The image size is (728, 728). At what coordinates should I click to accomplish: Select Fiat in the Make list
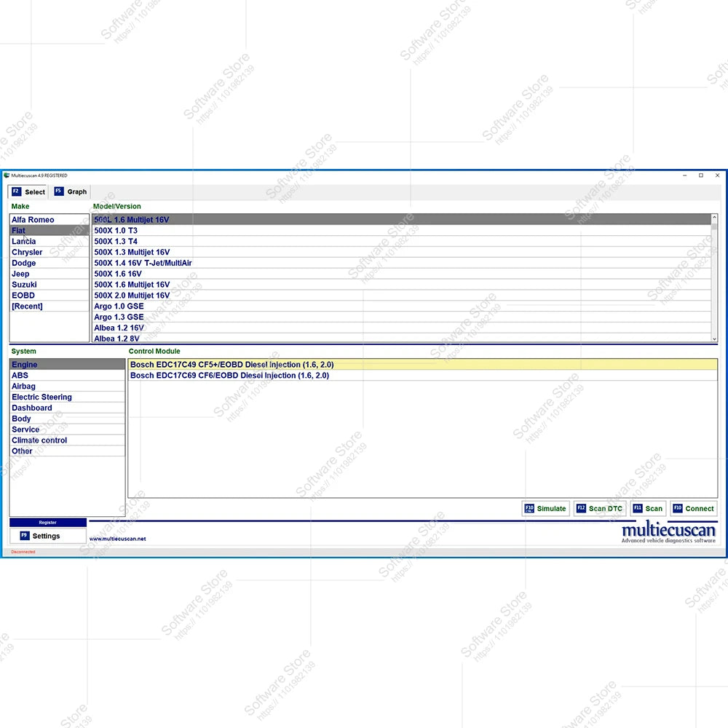[x=50, y=230]
